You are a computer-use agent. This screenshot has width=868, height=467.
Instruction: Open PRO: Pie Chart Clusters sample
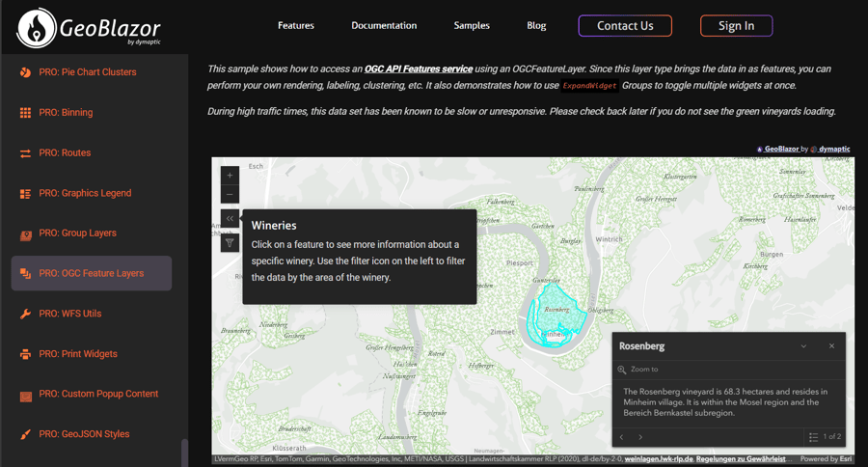tap(87, 72)
